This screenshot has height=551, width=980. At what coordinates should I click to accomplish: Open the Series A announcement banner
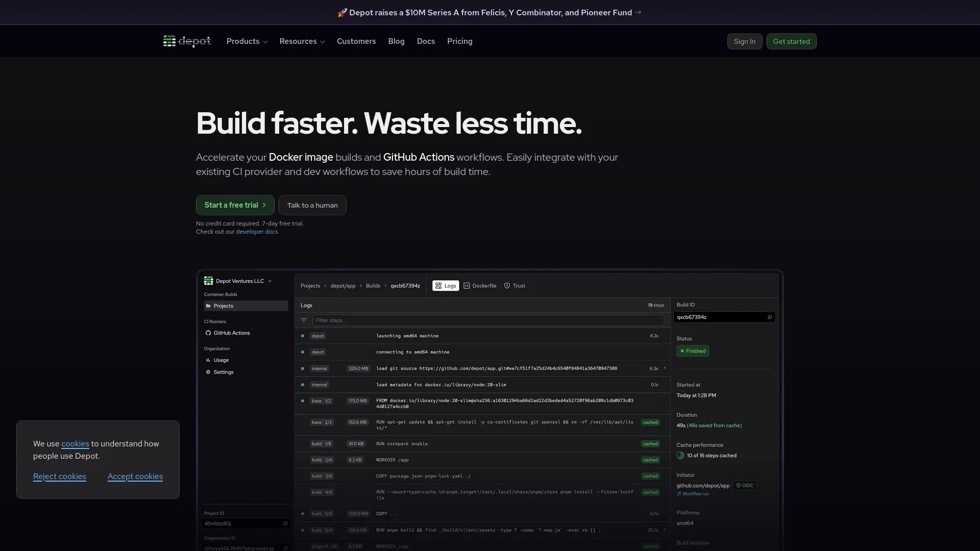point(489,12)
